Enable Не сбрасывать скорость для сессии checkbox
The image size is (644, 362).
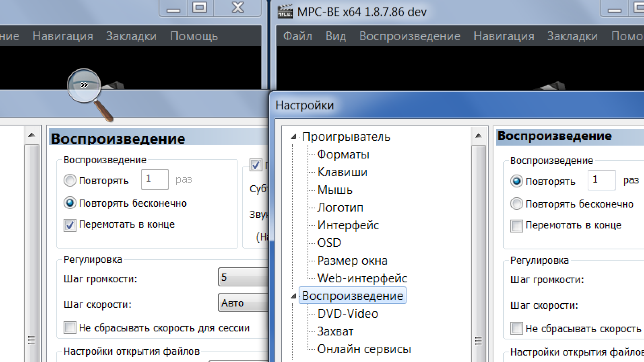pyautogui.click(x=70, y=328)
